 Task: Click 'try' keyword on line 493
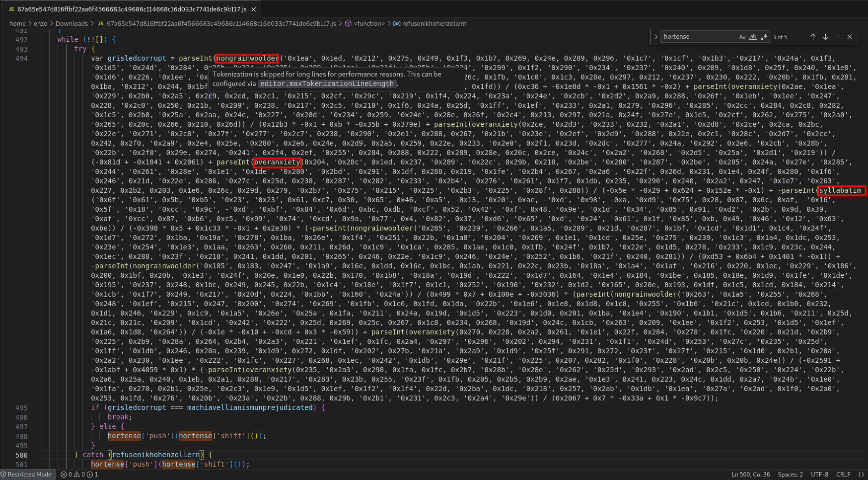point(80,49)
